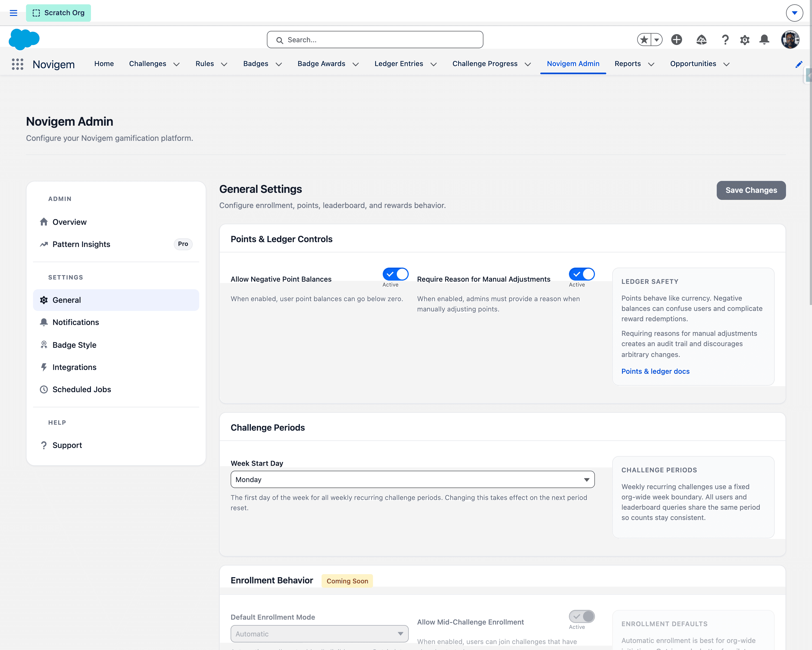The image size is (812, 650).
Task: Open the Badge Awards tab
Action: pos(321,64)
